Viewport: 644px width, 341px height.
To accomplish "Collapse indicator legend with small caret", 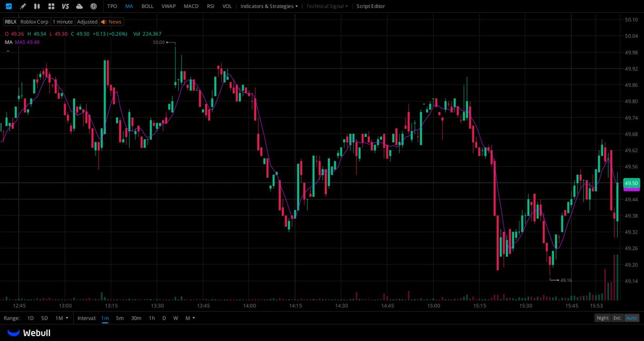I will point(8,51).
